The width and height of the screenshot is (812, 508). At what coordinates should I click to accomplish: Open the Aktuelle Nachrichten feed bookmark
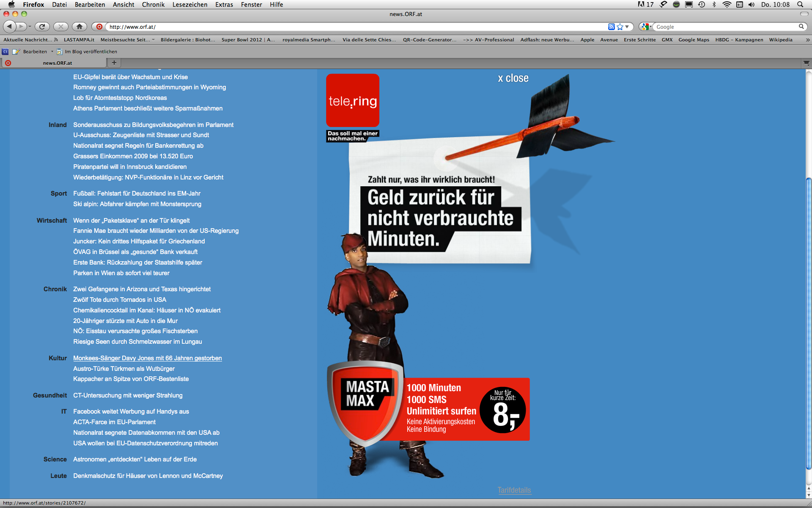(x=30, y=40)
